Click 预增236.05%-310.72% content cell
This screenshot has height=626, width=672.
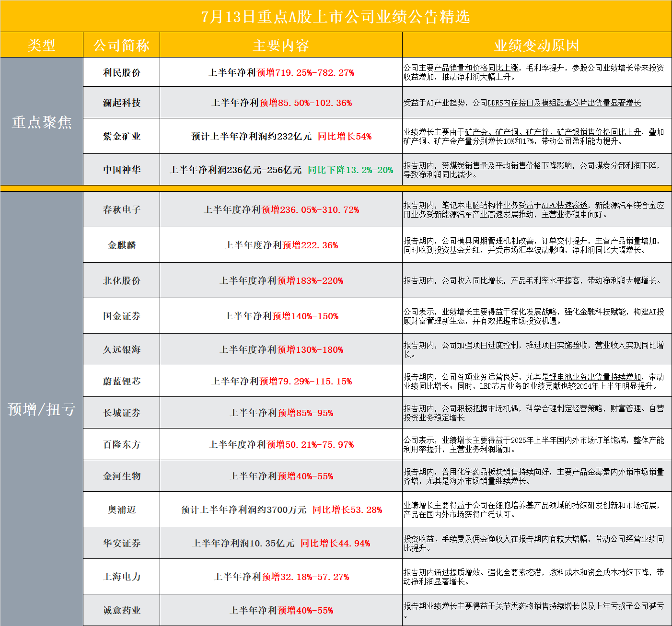[x=281, y=209]
